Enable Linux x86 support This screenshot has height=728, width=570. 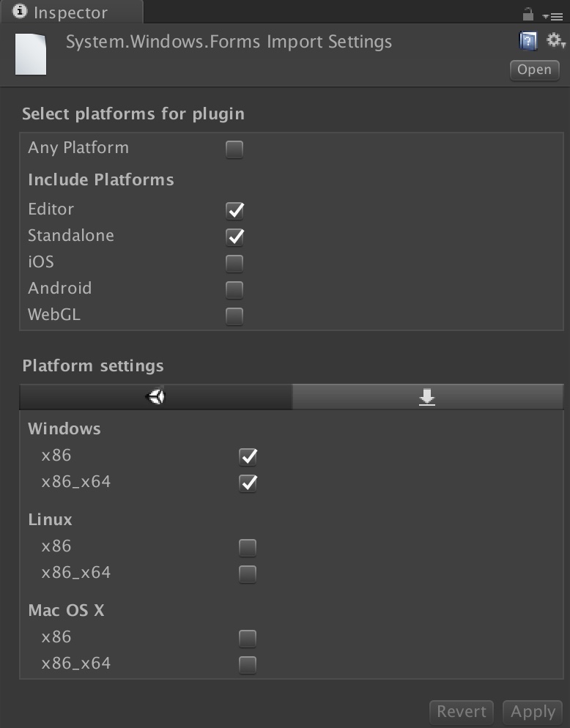pyautogui.click(x=248, y=546)
